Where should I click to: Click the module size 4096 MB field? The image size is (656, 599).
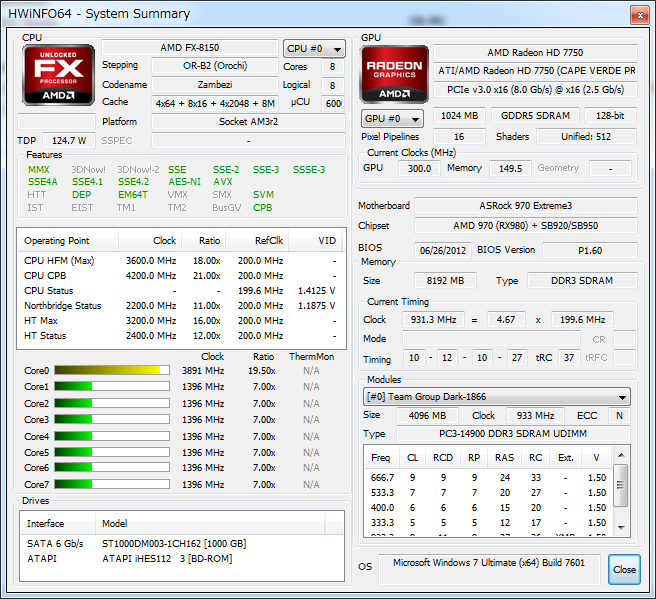tap(427, 415)
